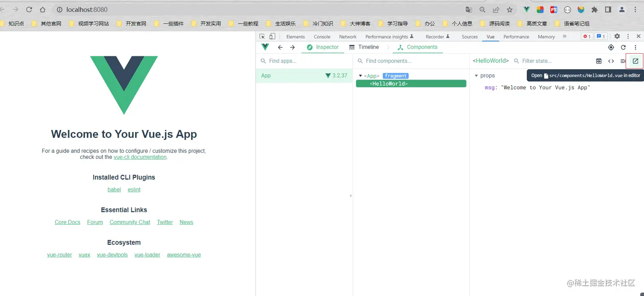Click the FE extension icon
The height and width of the screenshot is (296, 644).
pos(554,9)
